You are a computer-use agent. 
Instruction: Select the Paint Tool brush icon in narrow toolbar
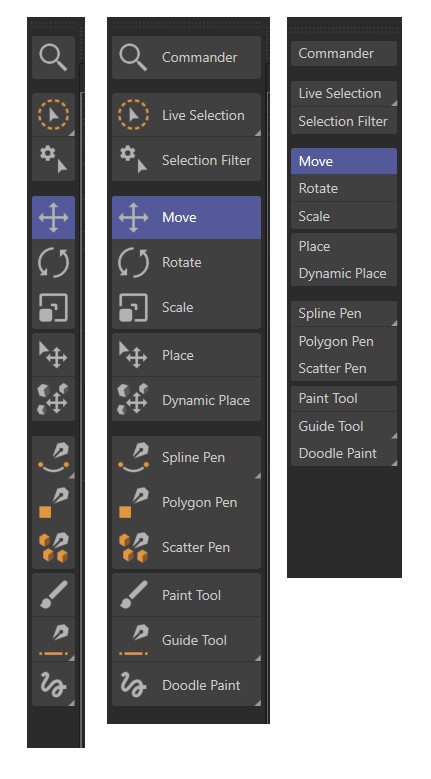[54, 595]
